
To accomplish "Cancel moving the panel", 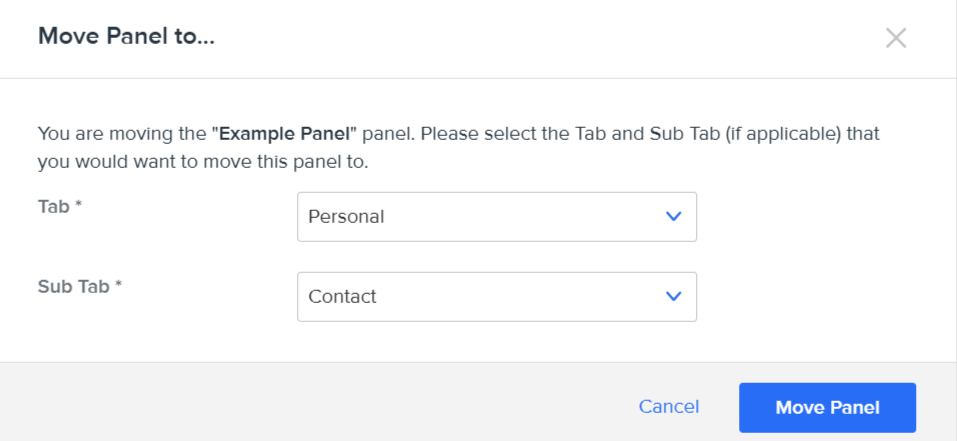I will point(669,407).
